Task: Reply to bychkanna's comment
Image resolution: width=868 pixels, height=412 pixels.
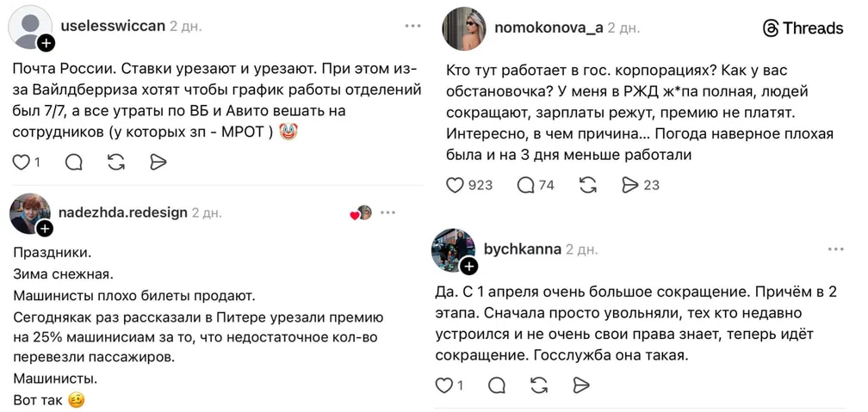Action: coord(497,385)
